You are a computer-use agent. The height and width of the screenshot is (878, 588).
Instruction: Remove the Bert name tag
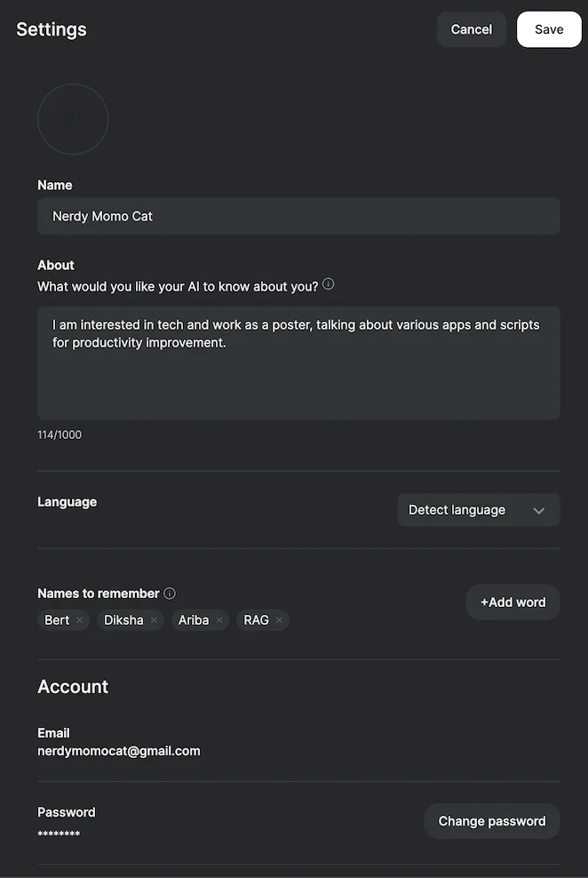tap(80, 620)
